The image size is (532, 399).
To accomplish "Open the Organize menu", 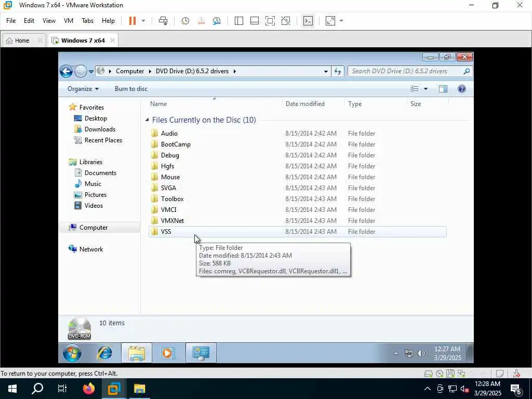I will tap(83, 89).
